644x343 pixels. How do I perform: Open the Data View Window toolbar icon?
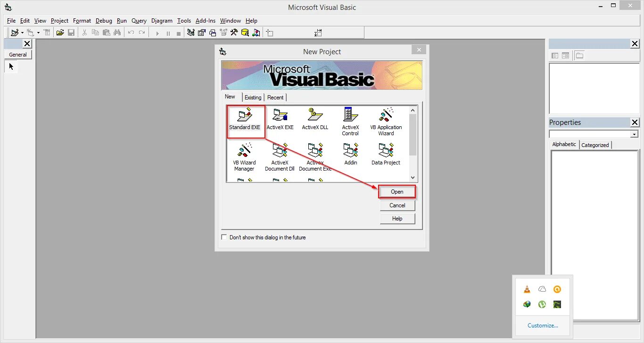click(245, 33)
